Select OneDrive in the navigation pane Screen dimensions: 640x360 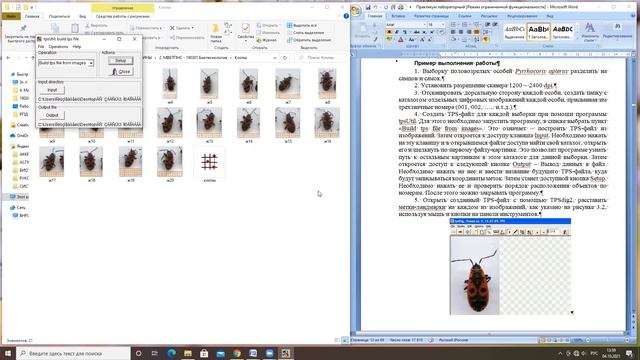tap(20, 136)
